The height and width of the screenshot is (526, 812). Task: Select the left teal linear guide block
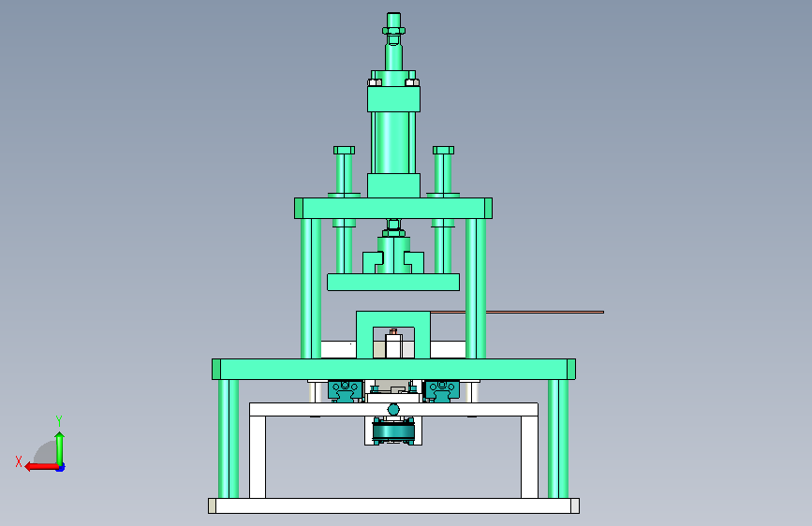click(x=345, y=390)
